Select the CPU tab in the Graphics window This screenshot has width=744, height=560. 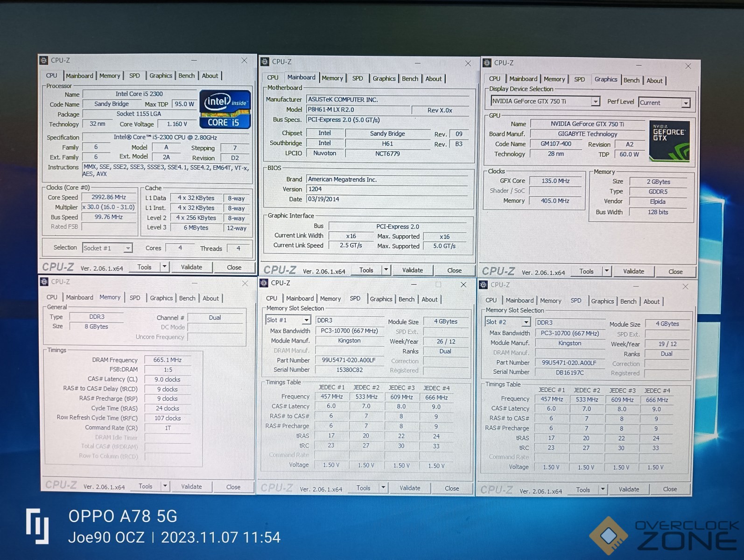[495, 79]
